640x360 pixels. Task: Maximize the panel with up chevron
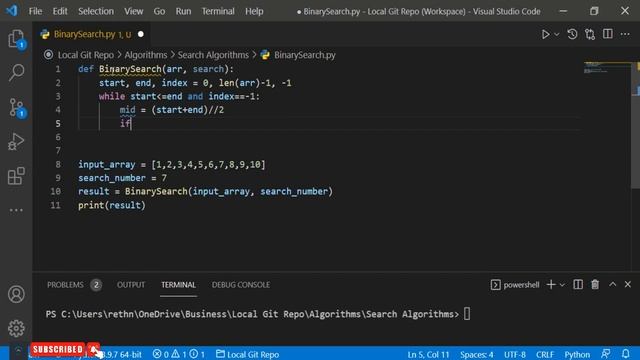click(x=612, y=284)
